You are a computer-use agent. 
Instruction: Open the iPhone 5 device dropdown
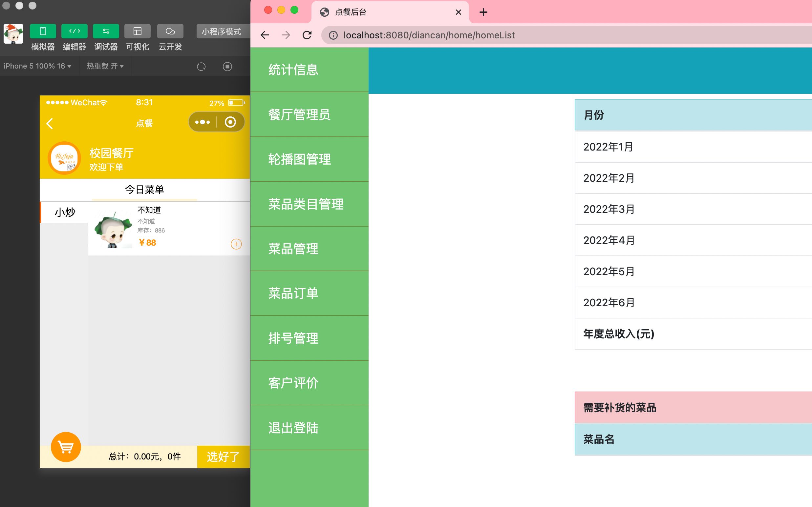[37, 66]
